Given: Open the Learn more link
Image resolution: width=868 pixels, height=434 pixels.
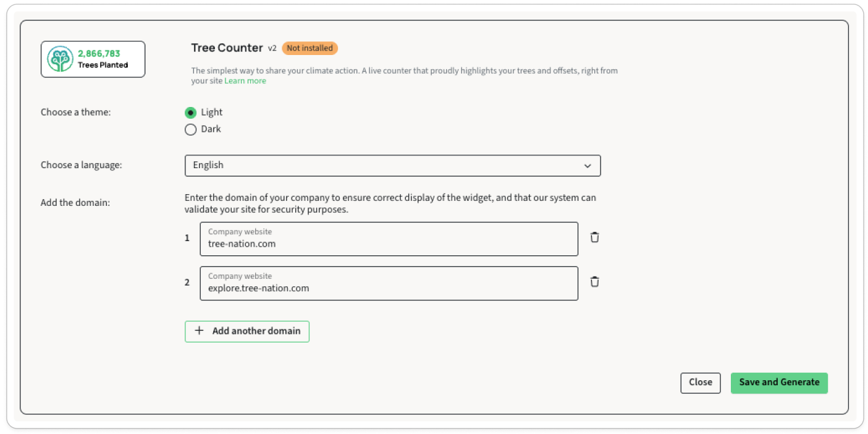Looking at the screenshot, I should click(x=245, y=81).
